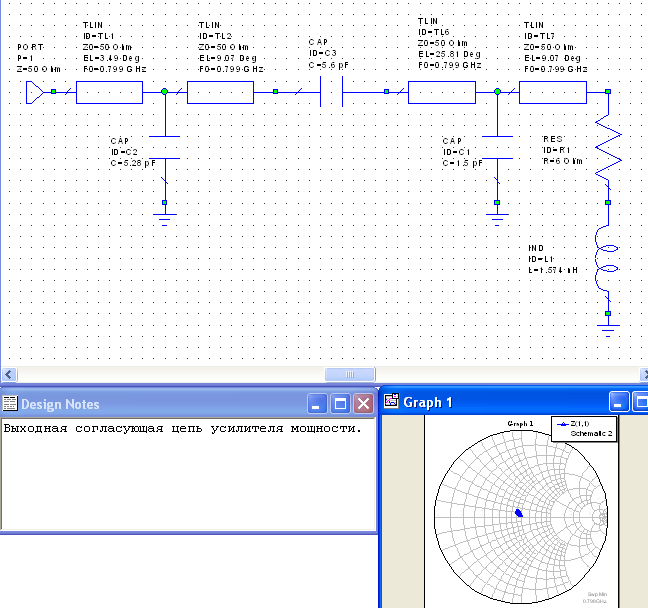Viewport: 648px width, 608px height.
Task: Select ground symbol below capacitor C2
Action: pyautogui.click(x=164, y=219)
